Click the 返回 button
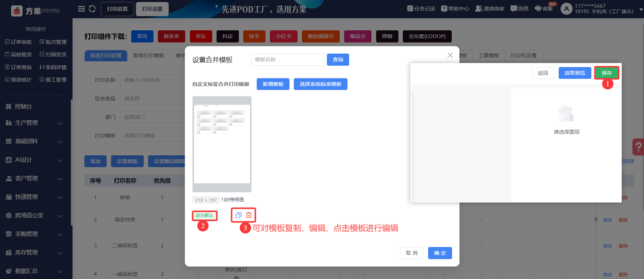Screen dimensions: 644x279 (543, 73)
